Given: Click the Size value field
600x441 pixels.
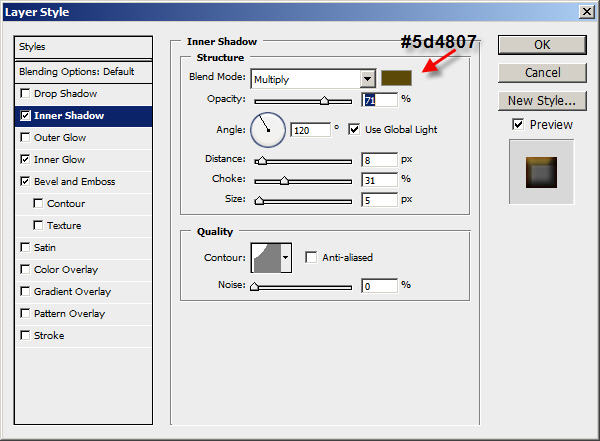Looking at the screenshot, I should click(380, 200).
